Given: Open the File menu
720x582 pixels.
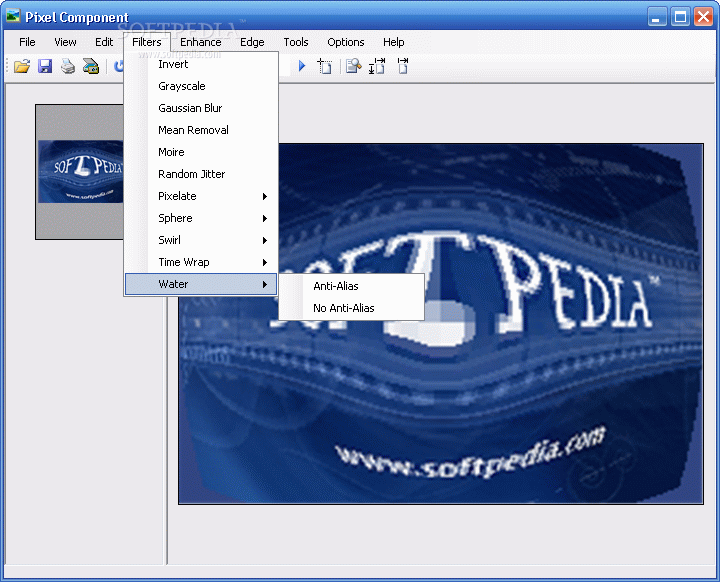Looking at the screenshot, I should [x=27, y=42].
